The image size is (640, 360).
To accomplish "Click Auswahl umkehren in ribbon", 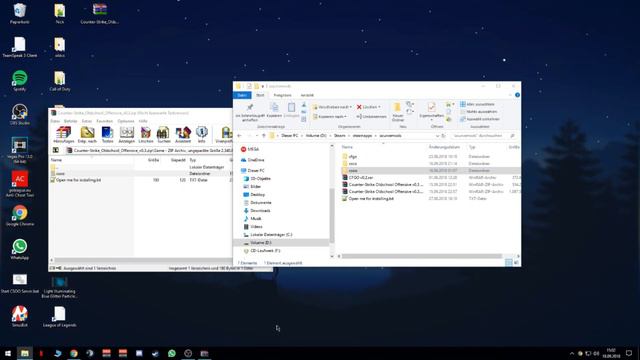I will tap(480, 119).
